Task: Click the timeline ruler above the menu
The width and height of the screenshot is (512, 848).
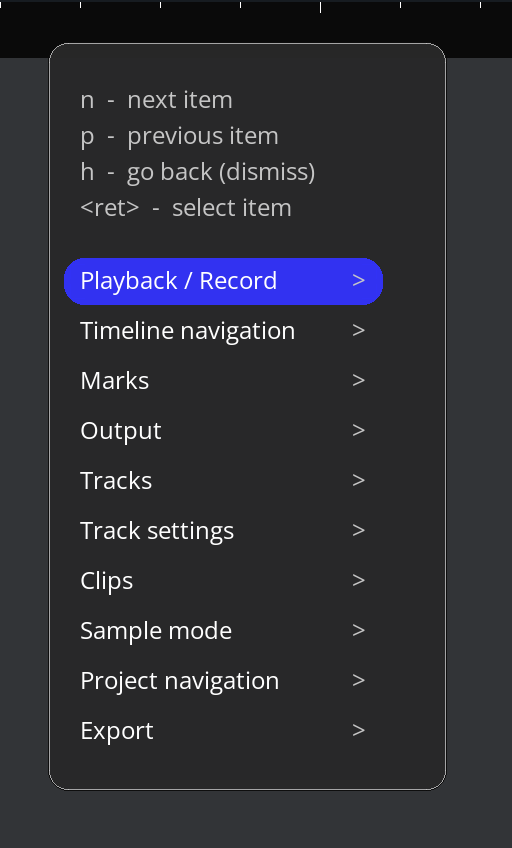Action: tap(256, 22)
